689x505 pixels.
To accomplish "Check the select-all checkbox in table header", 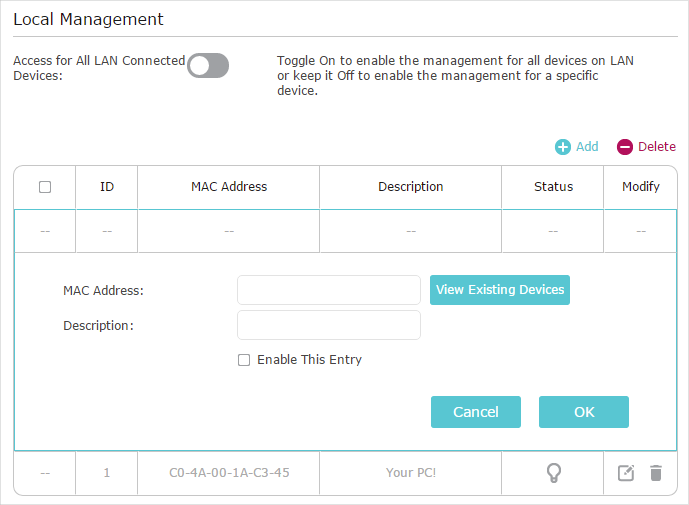I will click(45, 187).
